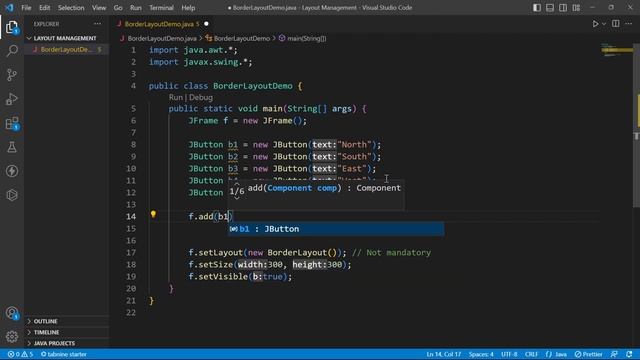Screen dimensions: 640x360
Task: Click BorderLayoutDemo.java in the breadcrumb
Action: (x=162, y=38)
